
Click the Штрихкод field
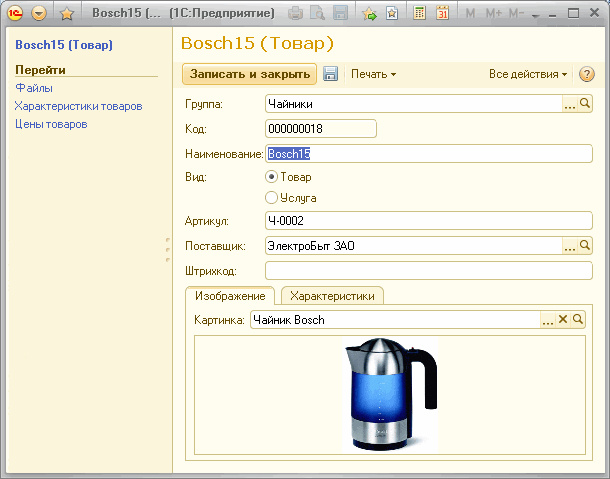tap(429, 270)
